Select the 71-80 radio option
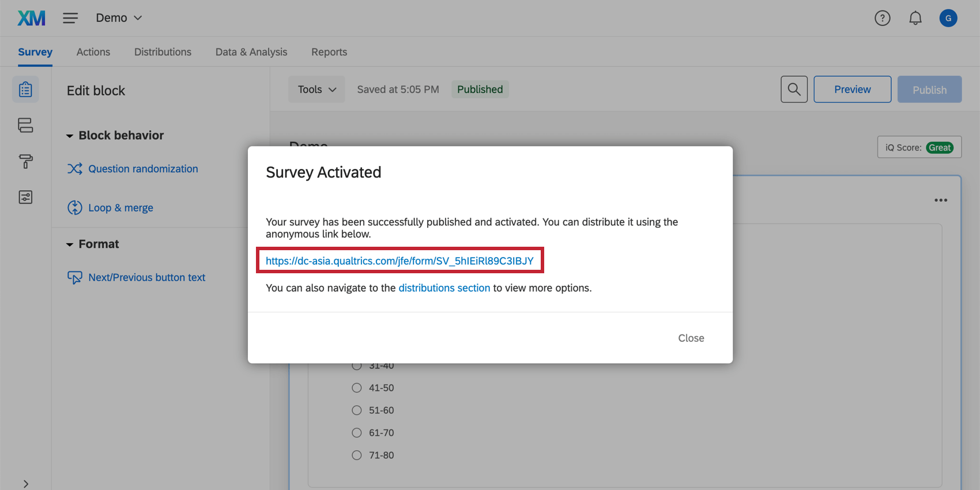Viewport: 980px width, 490px height. [x=357, y=455]
